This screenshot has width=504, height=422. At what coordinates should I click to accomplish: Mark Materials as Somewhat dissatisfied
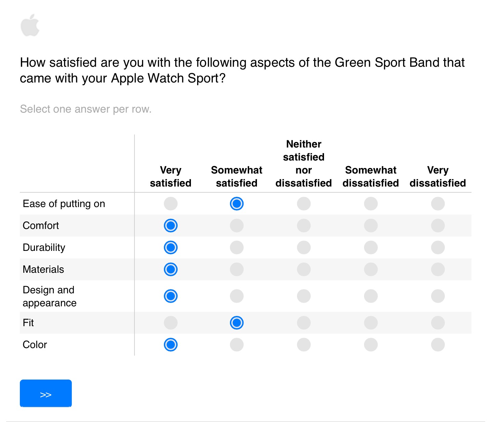point(371,269)
